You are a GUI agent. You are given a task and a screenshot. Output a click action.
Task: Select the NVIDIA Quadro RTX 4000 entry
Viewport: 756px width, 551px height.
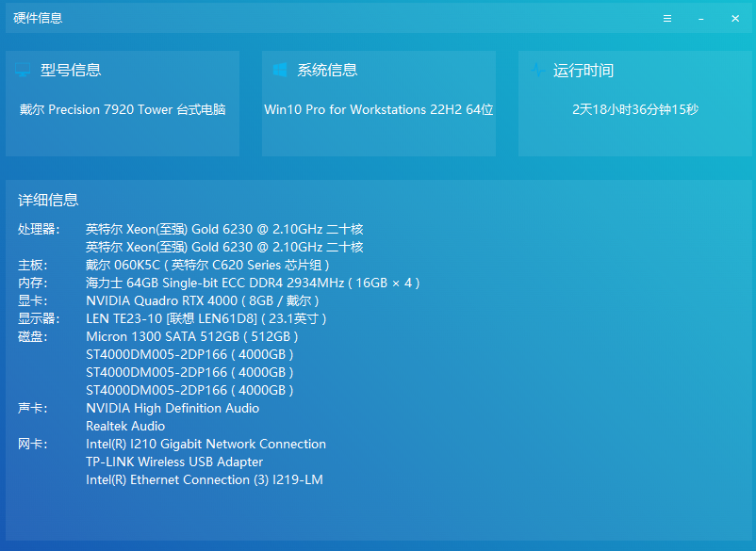point(202,300)
